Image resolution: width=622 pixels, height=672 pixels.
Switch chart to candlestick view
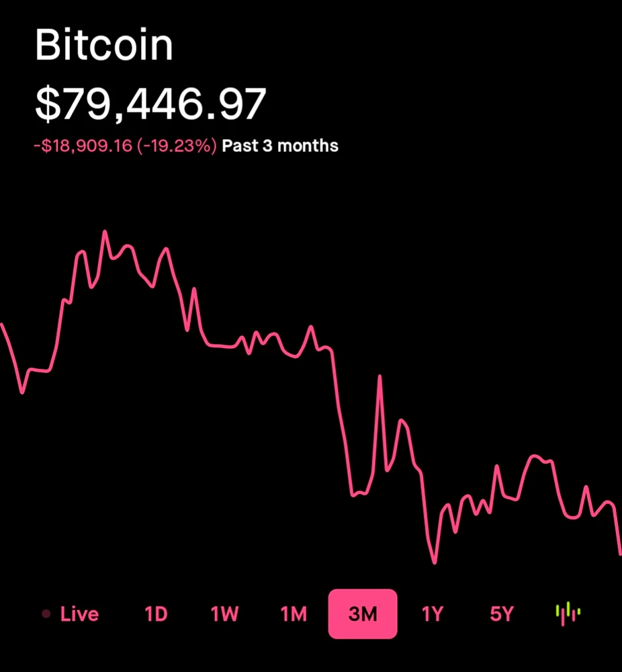[x=568, y=613]
